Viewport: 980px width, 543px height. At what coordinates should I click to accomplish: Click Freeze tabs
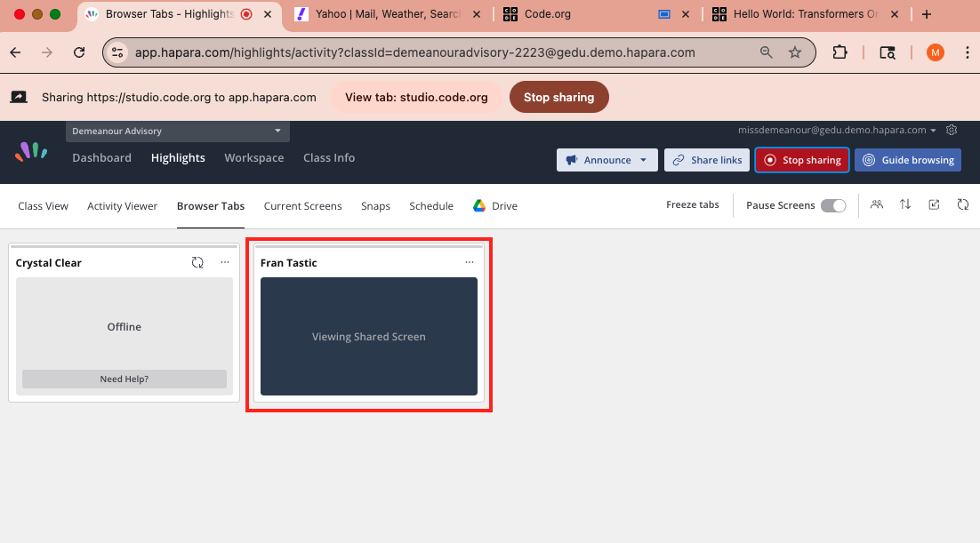click(693, 205)
